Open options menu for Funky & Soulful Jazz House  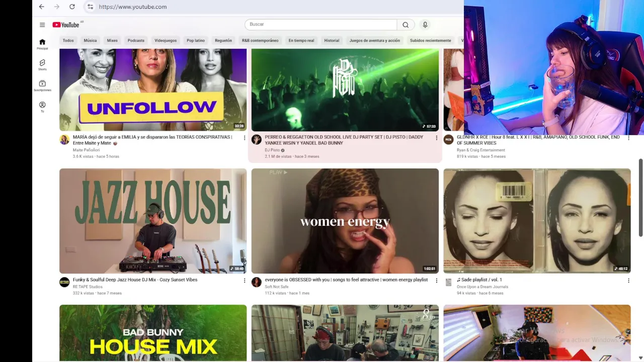(245, 281)
